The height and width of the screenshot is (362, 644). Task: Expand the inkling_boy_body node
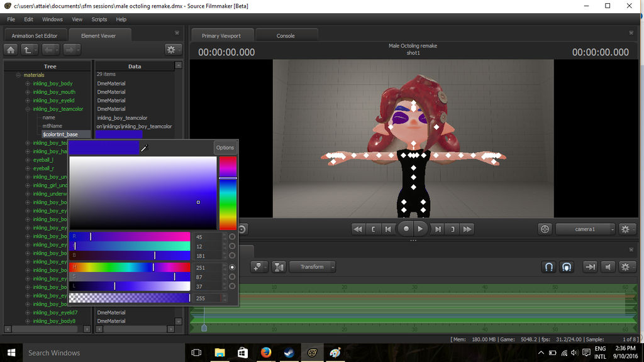(28, 84)
